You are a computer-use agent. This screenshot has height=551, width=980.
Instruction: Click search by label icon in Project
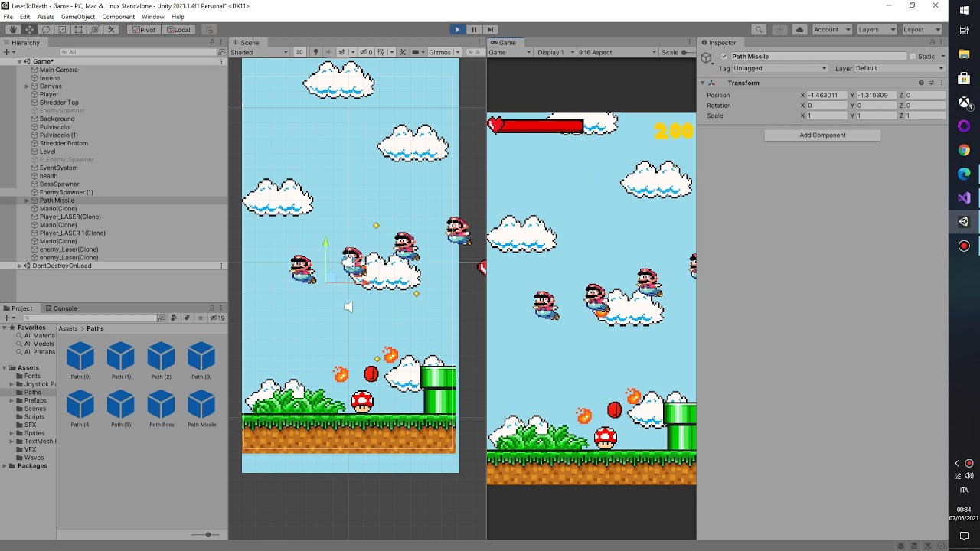(x=187, y=318)
